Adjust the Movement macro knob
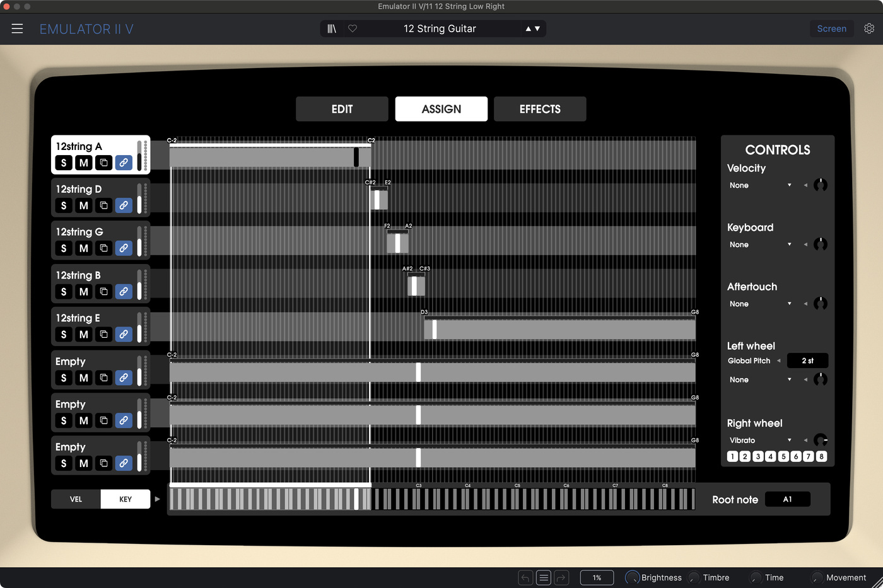The width and height of the screenshot is (883, 588). (817, 577)
